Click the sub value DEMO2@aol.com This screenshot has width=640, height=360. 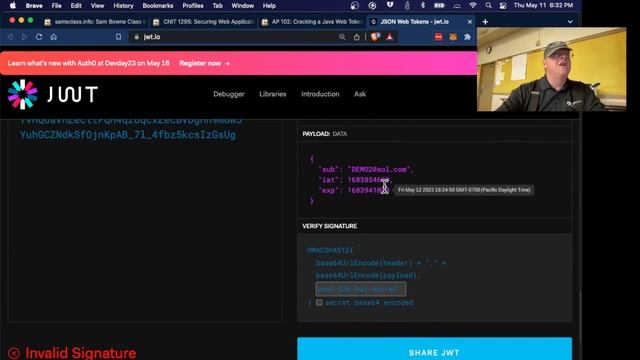coord(379,169)
